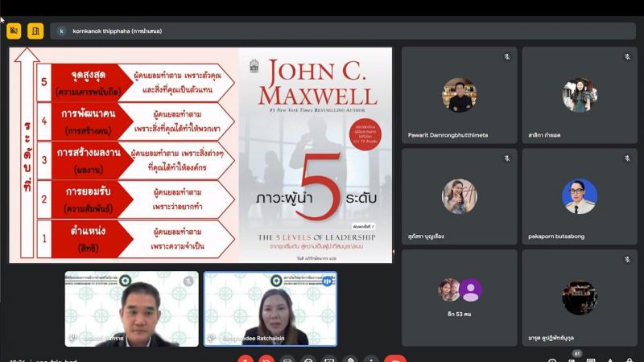
Task: Open the three-dot more options button
Action: coord(371,359)
